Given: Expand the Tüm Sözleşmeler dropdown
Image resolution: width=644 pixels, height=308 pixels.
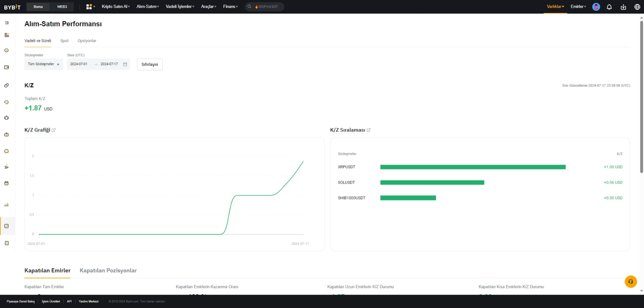Looking at the screenshot, I should (x=44, y=64).
